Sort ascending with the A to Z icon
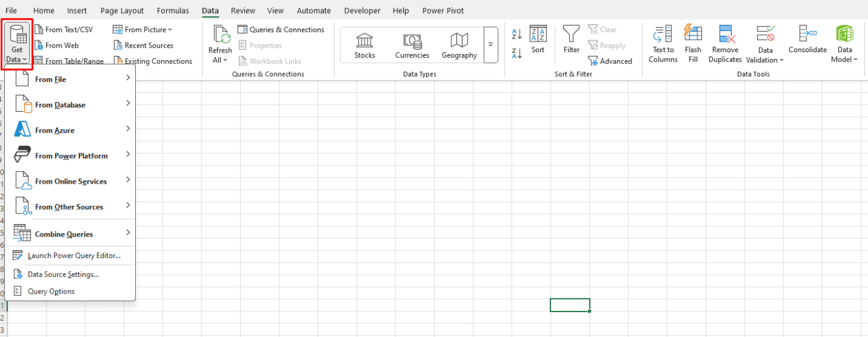 (x=517, y=34)
